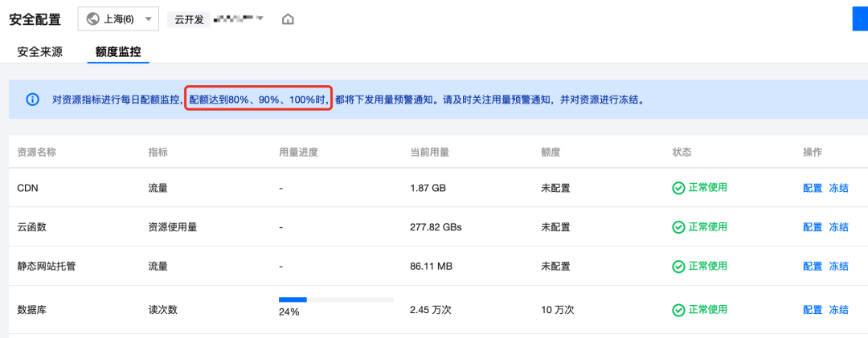Image resolution: width=868 pixels, height=338 pixels.
Task: Open the 上海(6) region dropdown
Action: 117,19
